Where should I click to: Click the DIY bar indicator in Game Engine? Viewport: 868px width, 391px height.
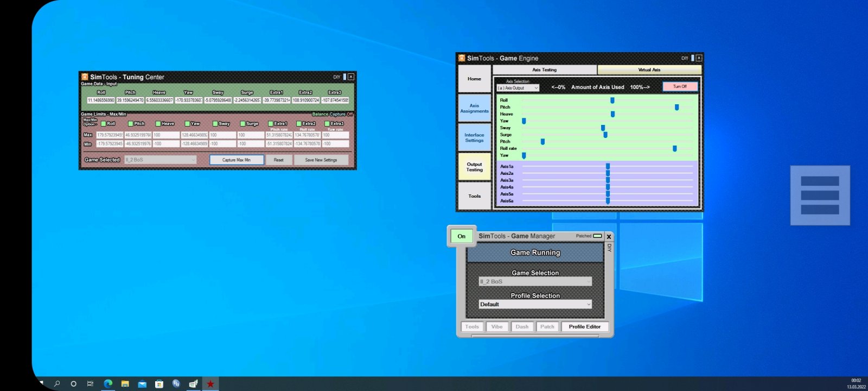tap(692, 58)
